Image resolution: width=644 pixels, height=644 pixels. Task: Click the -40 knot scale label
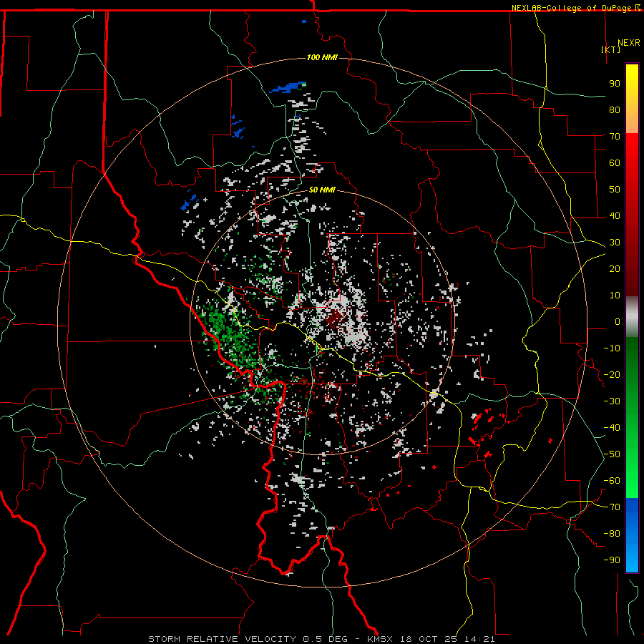click(612, 428)
